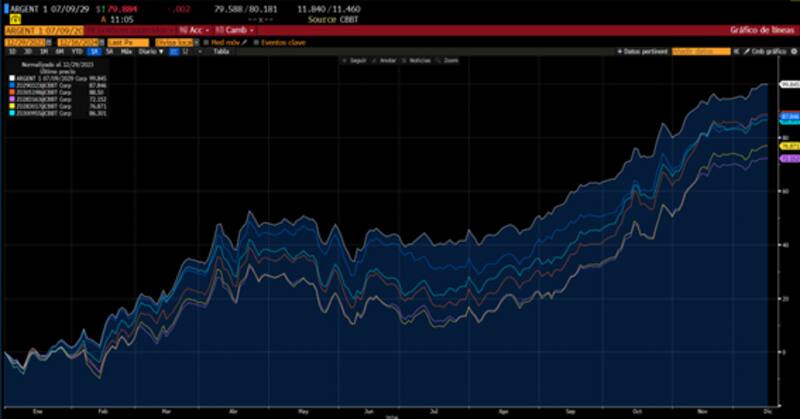Enable the Eventos clave checkbox
The image size is (800, 419).
click(x=256, y=42)
